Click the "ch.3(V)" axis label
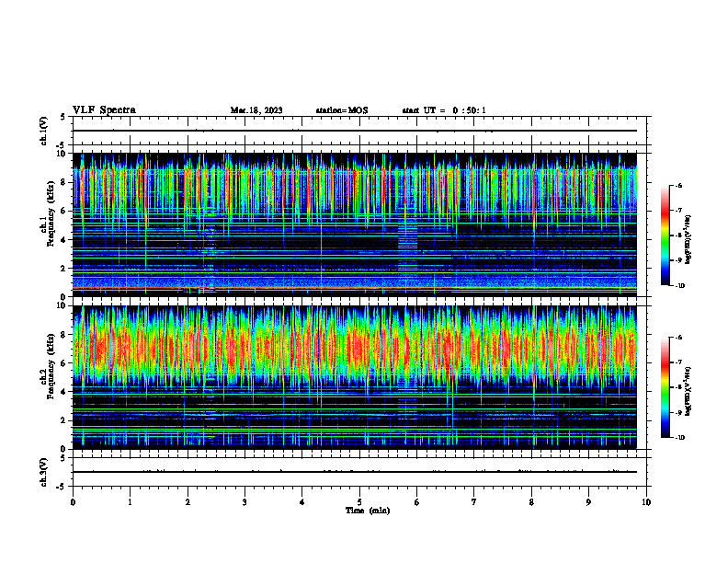 43,472
